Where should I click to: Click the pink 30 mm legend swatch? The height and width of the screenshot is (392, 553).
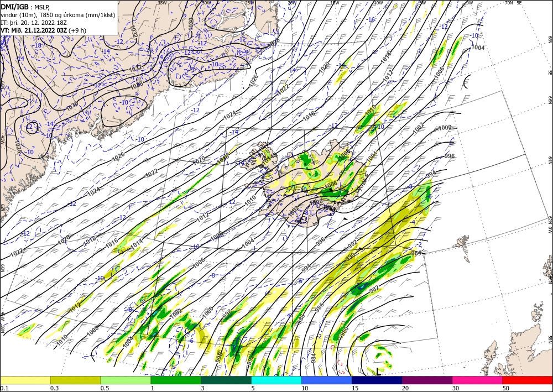pos(478,380)
